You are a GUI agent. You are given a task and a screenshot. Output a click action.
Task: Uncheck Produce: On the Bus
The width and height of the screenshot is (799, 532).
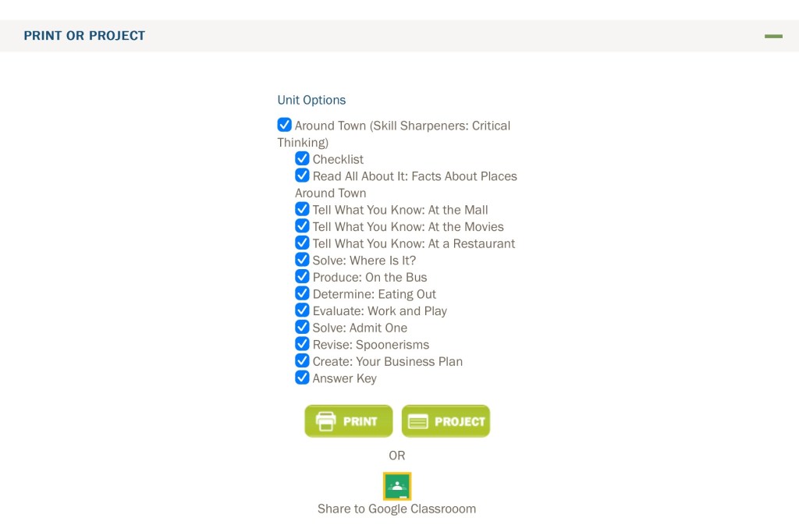[302, 276]
